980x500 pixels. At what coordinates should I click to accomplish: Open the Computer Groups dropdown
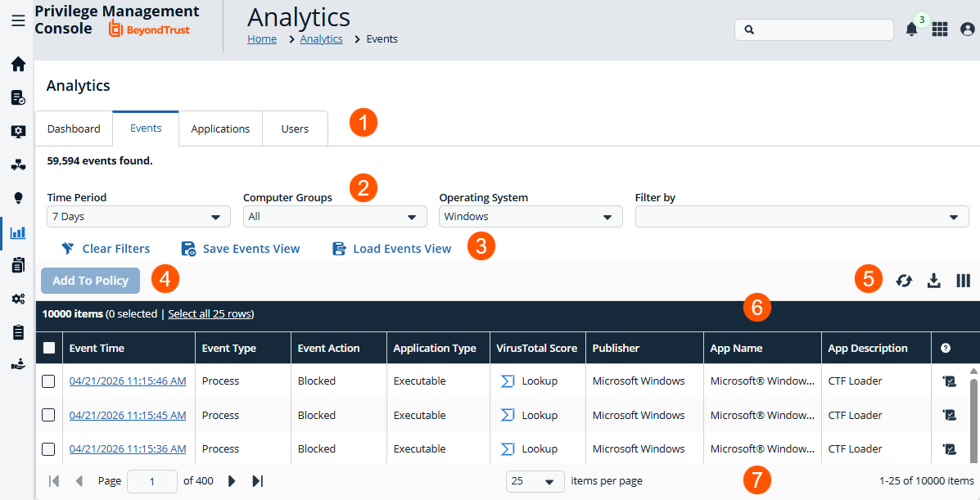tap(335, 216)
